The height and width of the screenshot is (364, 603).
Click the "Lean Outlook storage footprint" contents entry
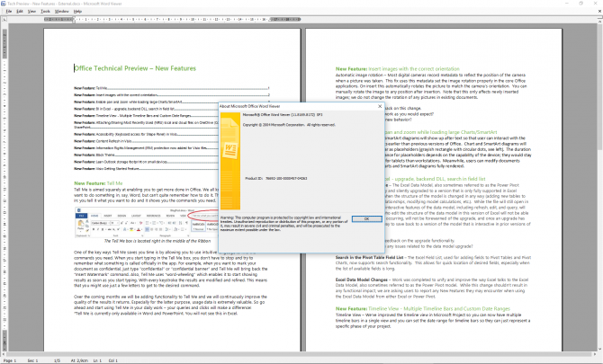pyautogui.click(x=146, y=162)
